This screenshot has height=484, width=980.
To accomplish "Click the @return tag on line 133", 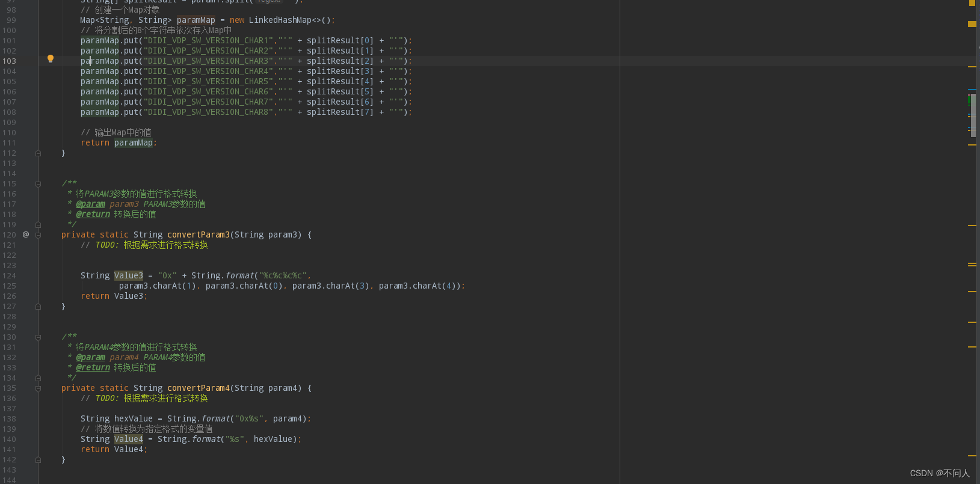I will (93, 367).
